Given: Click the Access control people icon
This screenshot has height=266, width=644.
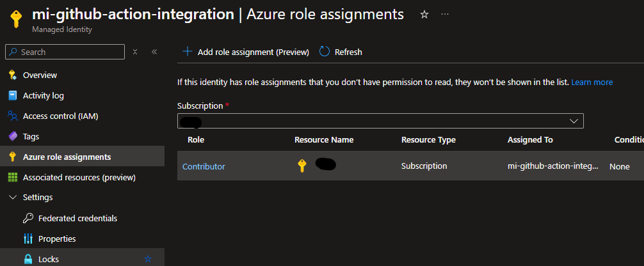Looking at the screenshot, I should click(13, 116).
